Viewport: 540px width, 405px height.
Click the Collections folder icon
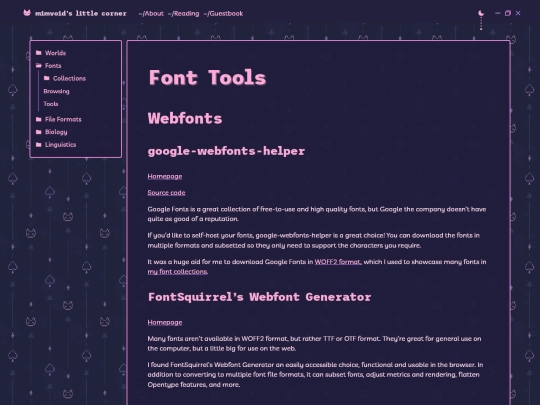pyautogui.click(x=46, y=78)
